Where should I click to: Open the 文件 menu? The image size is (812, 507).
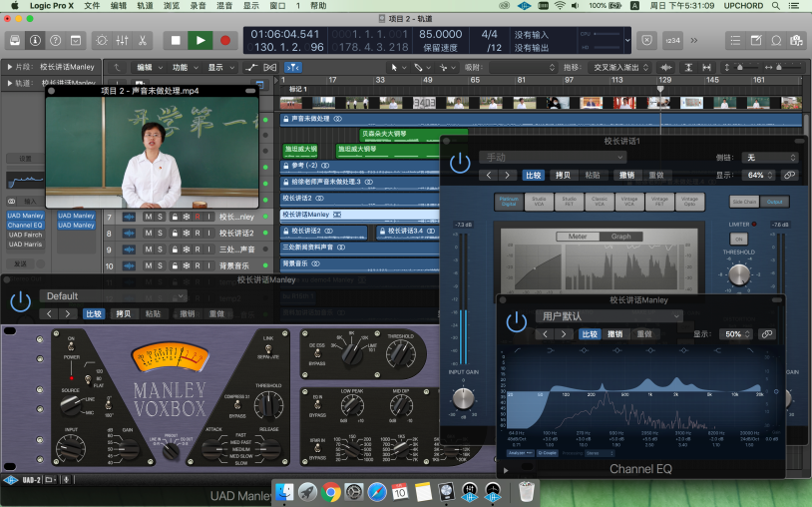point(92,6)
